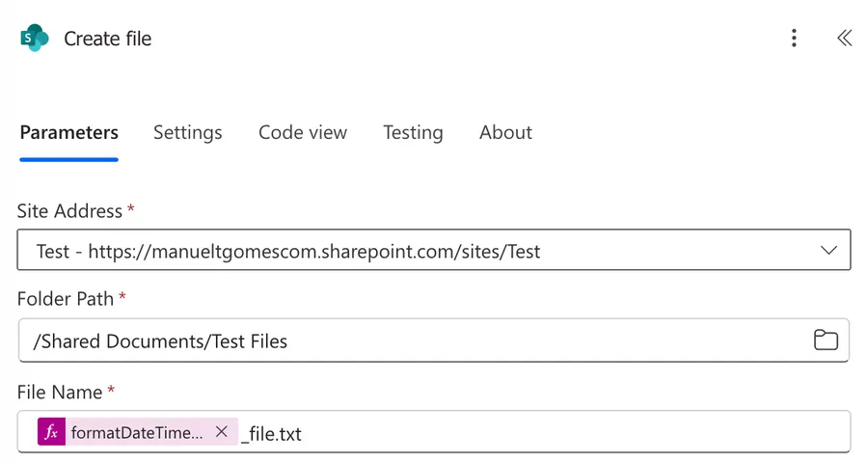Expand Site Address dropdown chevron
868x463 pixels.
pos(828,250)
